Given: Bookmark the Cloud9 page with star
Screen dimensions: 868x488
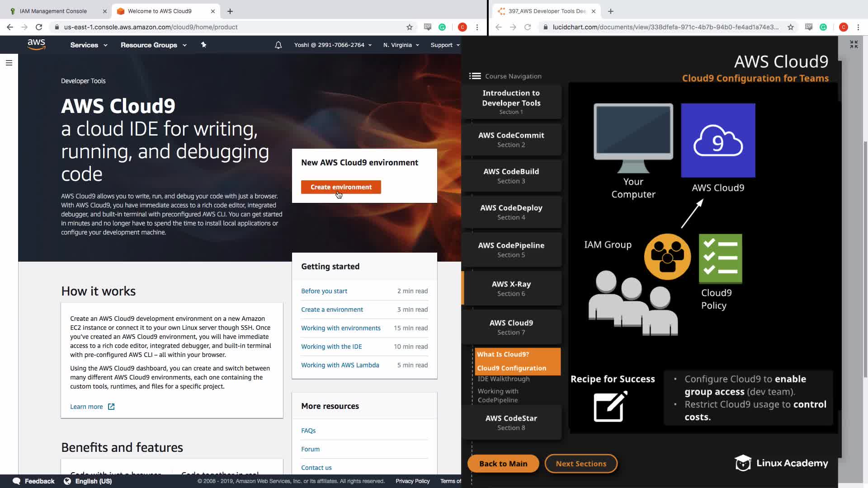Looking at the screenshot, I should coord(410,27).
